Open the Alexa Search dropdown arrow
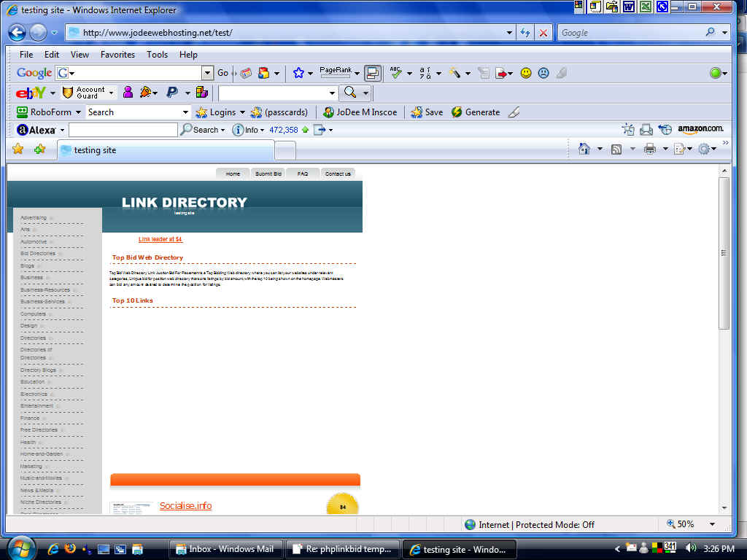The width and height of the screenshot is (747, 560). coord(222,131)
